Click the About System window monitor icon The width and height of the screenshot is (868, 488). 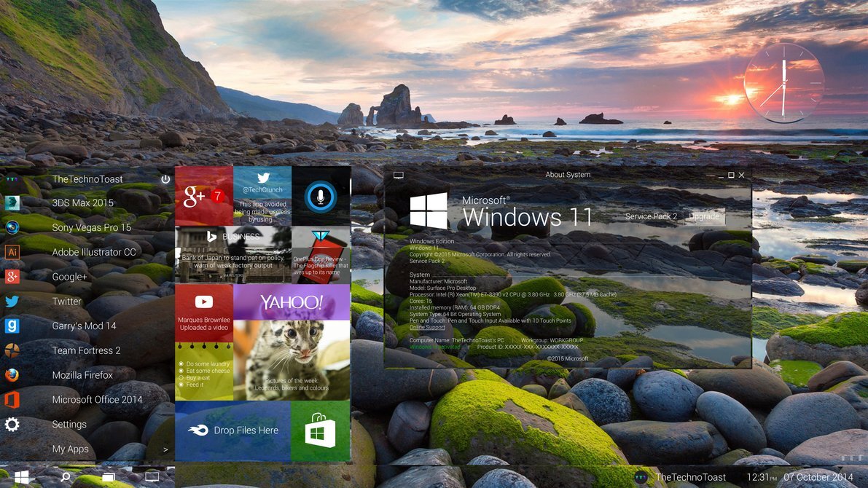pos(398,176)
